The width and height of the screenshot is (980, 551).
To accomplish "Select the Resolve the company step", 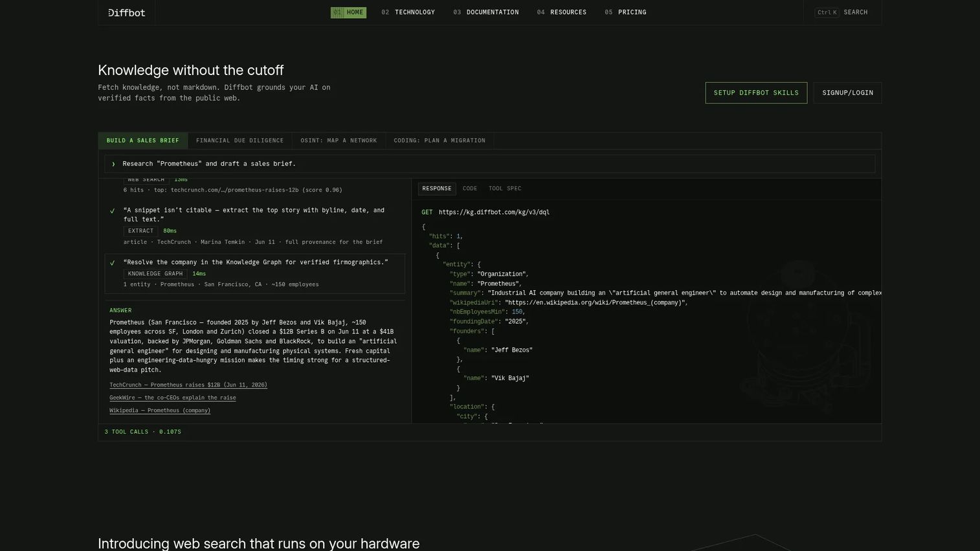I will 255,273.
